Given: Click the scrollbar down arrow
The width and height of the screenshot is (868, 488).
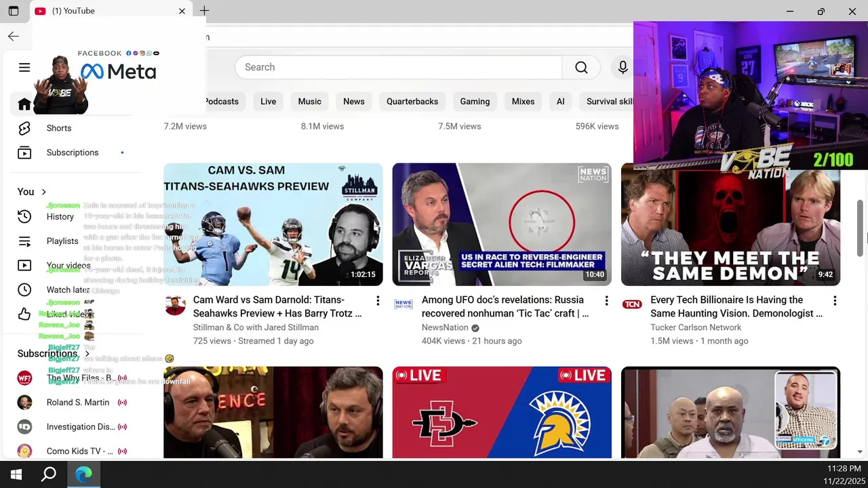Looking at the screenshot, I should pos(861,451).
